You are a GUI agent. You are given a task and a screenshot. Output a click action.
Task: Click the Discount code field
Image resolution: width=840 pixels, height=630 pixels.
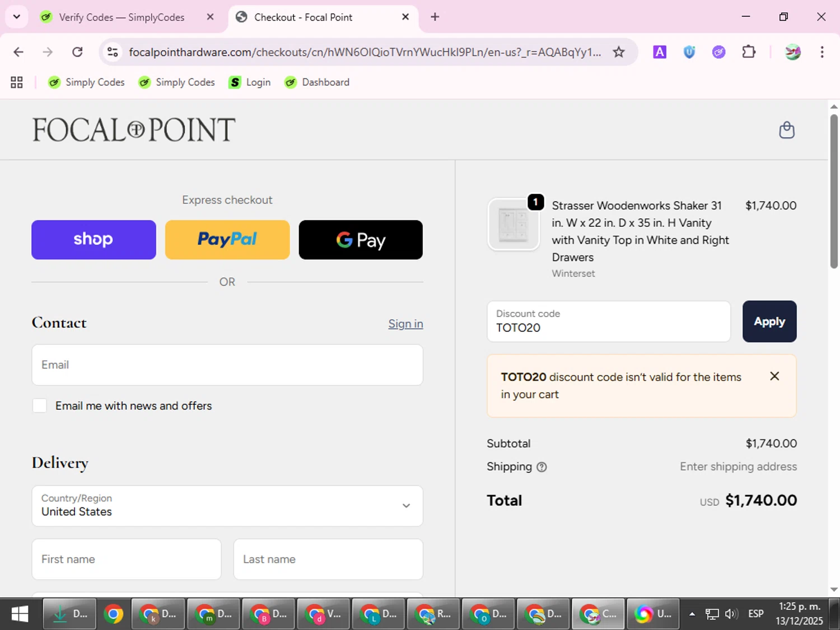click(609, 321)
